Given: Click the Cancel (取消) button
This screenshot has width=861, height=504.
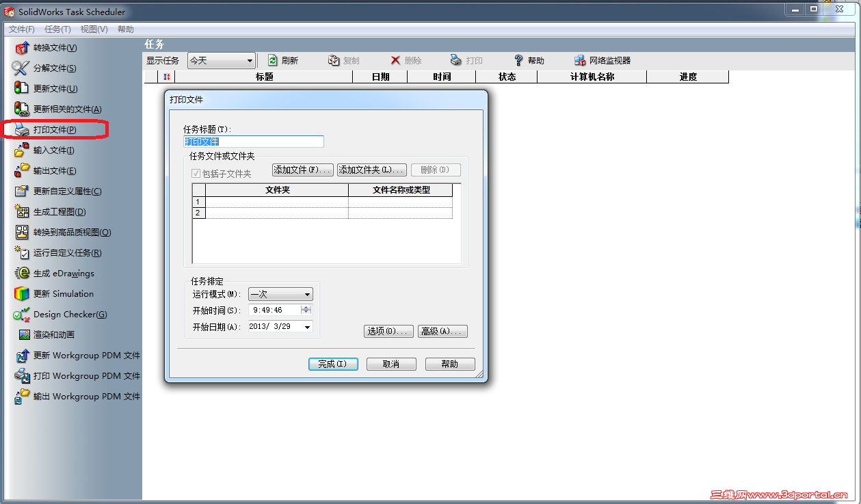Looking at the screenshot, I should pos(391,364).
